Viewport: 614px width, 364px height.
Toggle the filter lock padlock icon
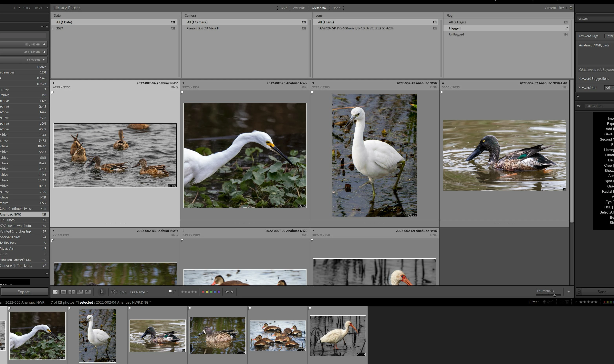click(571, 8)
